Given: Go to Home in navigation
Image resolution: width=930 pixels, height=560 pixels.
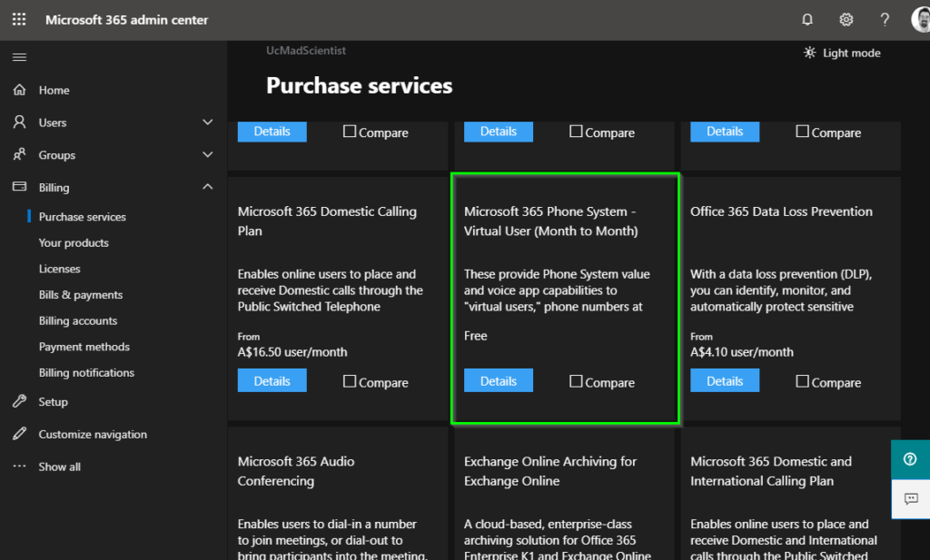Looking at the screenshot, I should (54, 90).
